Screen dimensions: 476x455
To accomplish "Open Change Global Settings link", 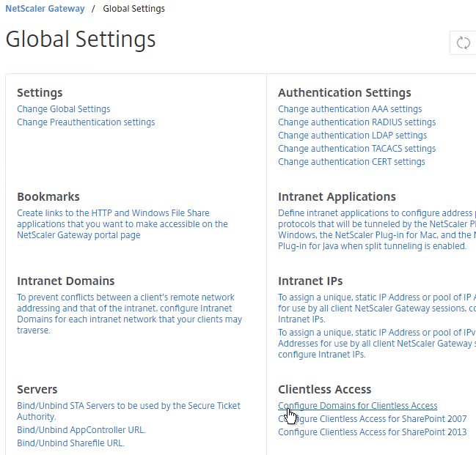I will pos(64,109).
